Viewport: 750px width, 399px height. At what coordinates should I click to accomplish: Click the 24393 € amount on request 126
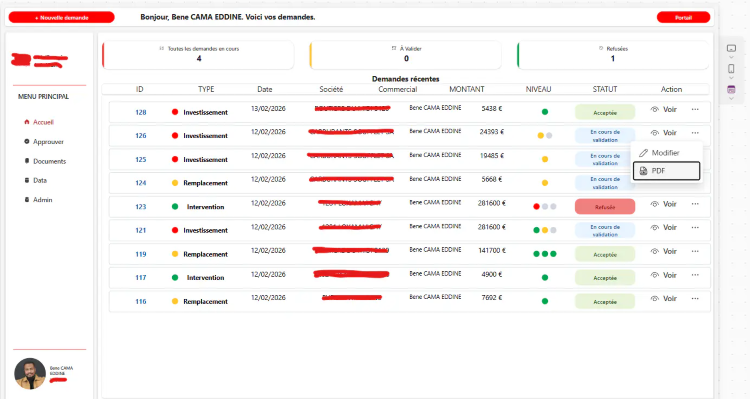click(492, 132)
